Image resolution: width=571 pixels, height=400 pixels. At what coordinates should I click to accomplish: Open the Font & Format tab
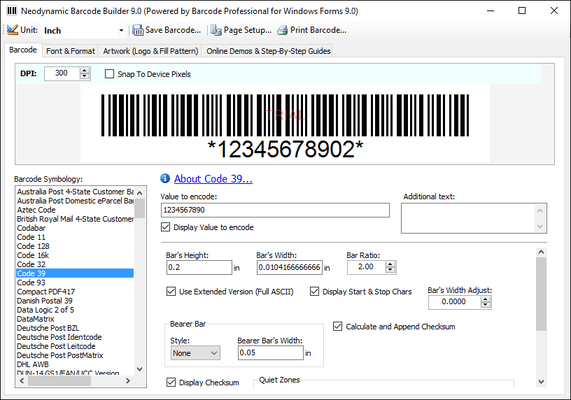point(70,51)
